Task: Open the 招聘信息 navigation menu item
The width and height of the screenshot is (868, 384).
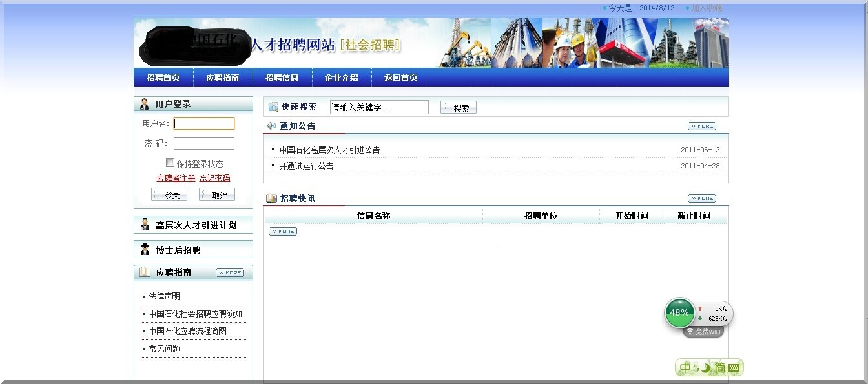Action: coord(282,78)
